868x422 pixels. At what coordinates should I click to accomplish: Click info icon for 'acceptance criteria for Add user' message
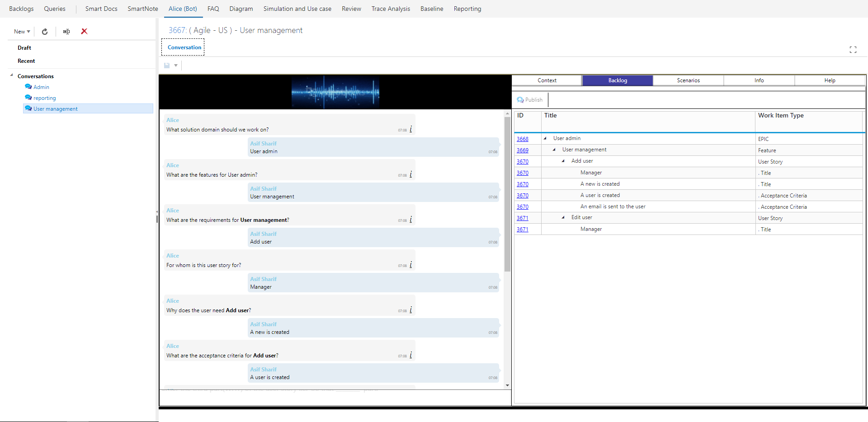(411, 355)
